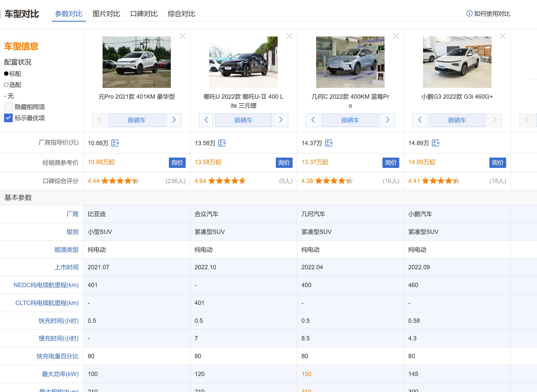Click the left arrow beside 几何C 换辆车

313,120
